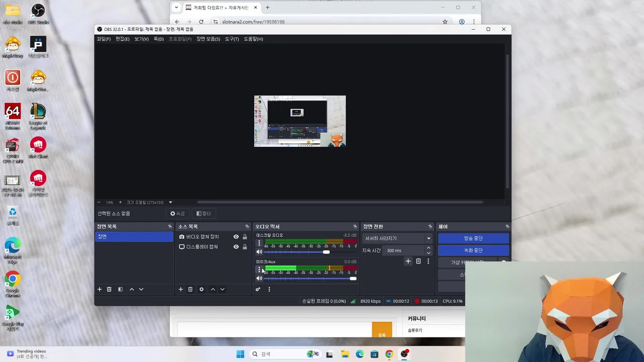Move source up in 소스 목록
Screen dimensions: 644x362
click(x=213, y=289)
